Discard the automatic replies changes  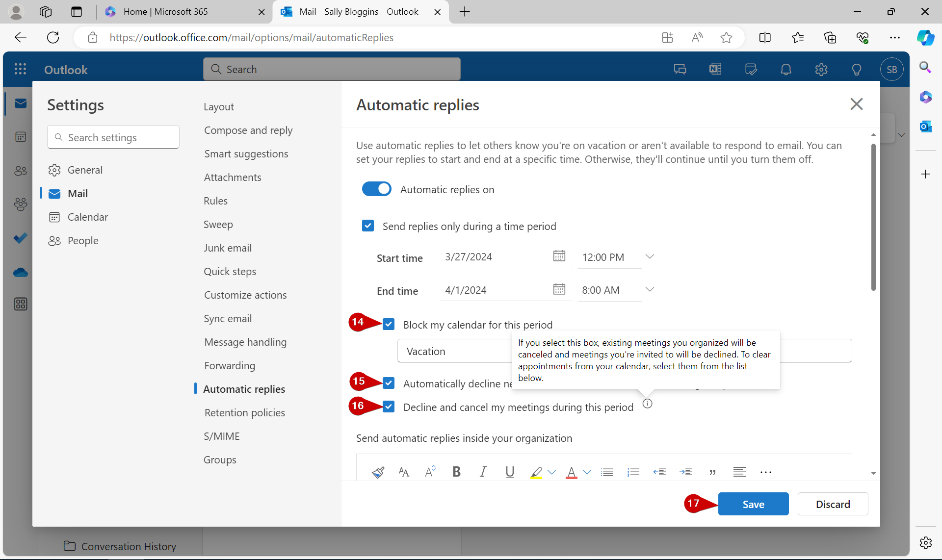coord(833,504)
